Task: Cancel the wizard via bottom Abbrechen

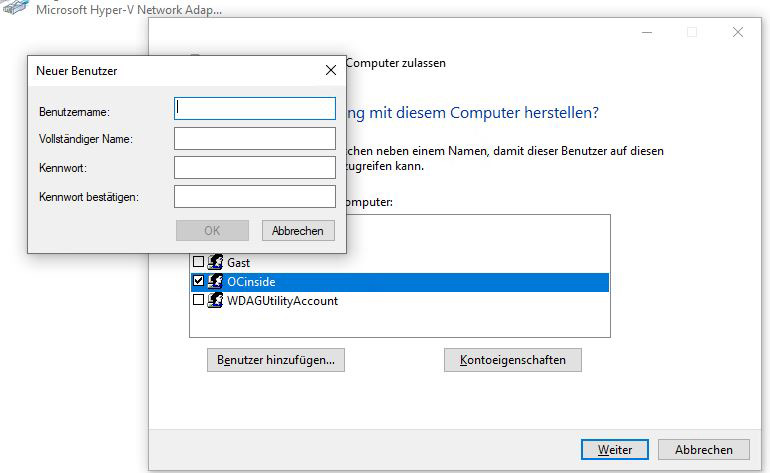Action: click(704, 449)
